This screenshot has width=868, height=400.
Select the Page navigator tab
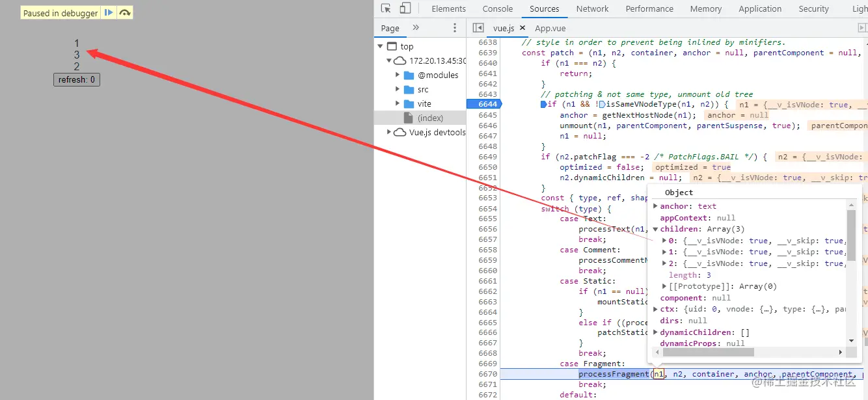tap(390, 28)
